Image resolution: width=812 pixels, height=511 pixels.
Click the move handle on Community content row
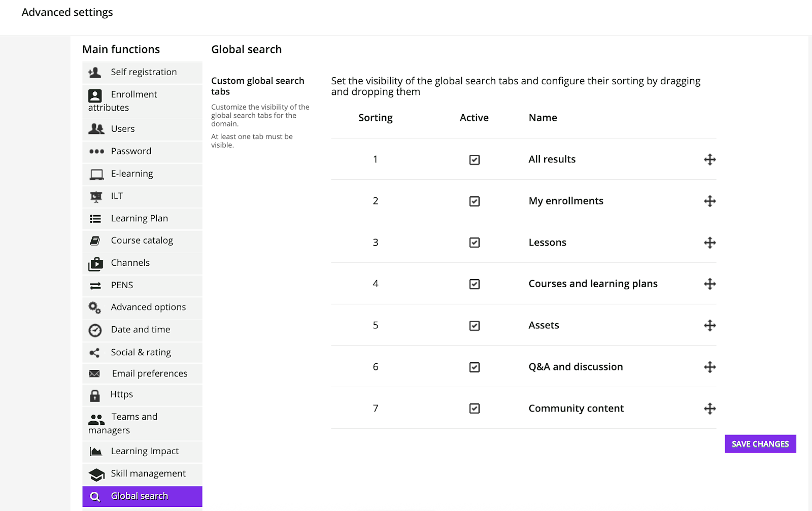click(x=709, y=408)
